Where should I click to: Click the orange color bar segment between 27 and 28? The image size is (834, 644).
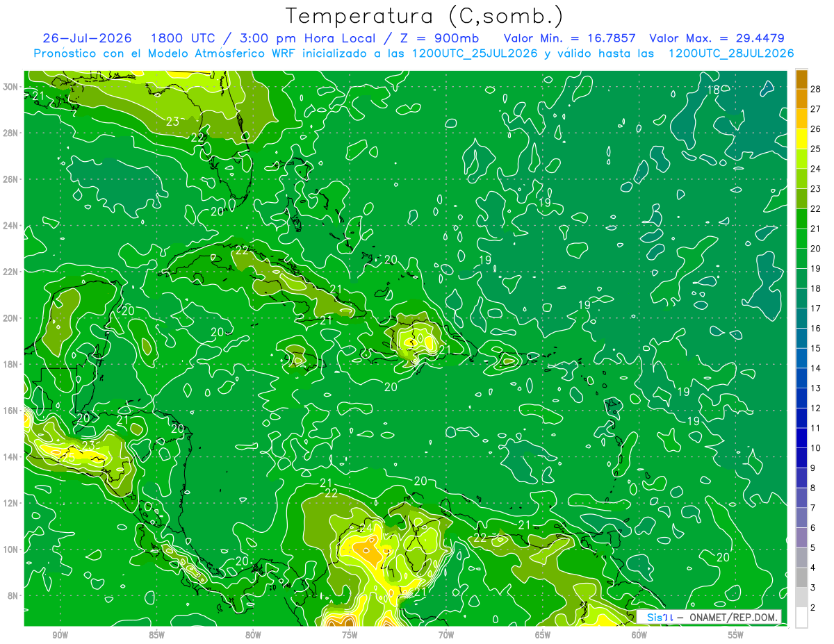click(x=801, y=99)
